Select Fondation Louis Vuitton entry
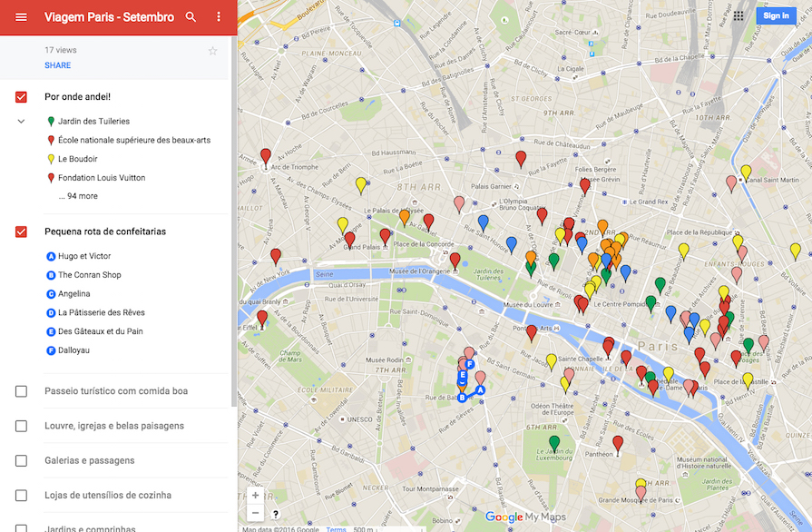Image resolution: width=812 pixels, height=532 pixels. [102, 178]
